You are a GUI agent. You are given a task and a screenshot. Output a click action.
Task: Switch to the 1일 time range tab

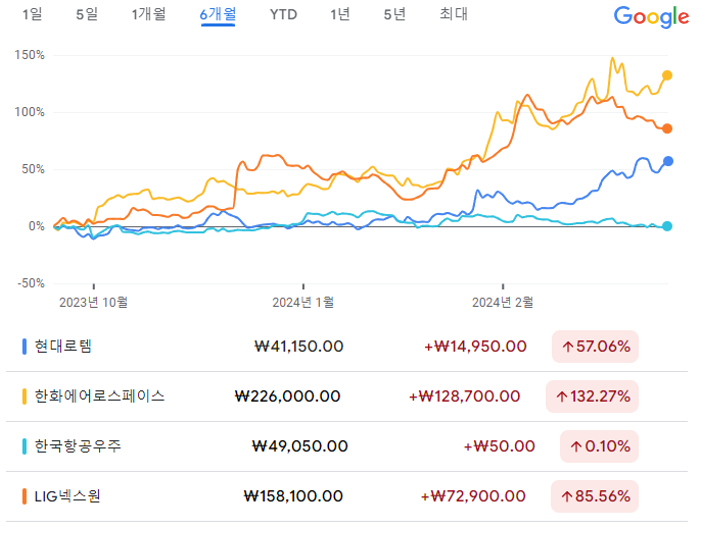point(32,14)
